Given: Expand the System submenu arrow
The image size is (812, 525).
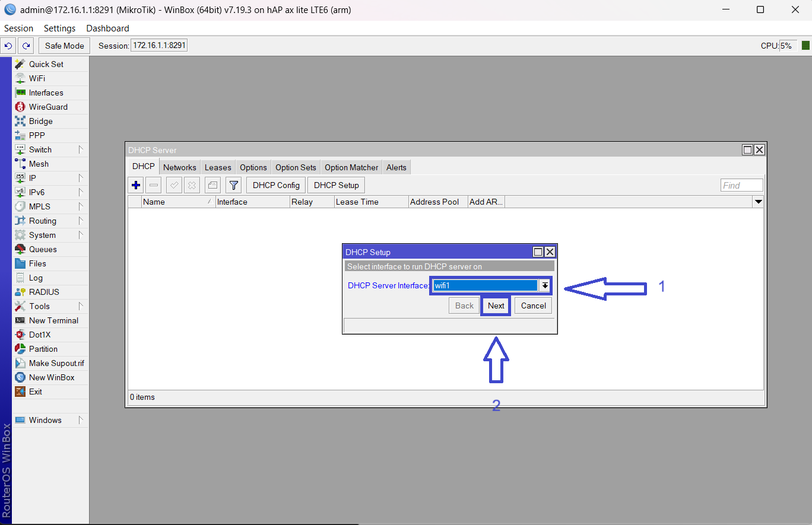Looking at the screenshot, I should 81,235.
